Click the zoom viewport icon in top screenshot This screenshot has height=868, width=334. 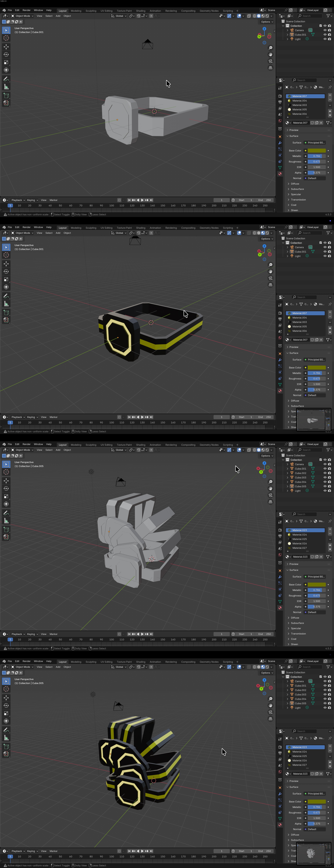(x=270, y=48)
